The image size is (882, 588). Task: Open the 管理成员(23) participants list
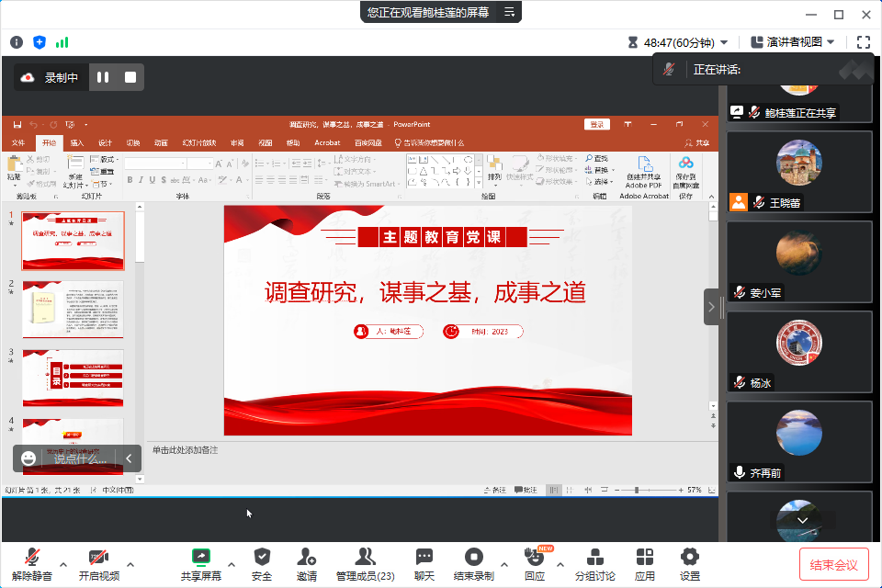point(365,557)
